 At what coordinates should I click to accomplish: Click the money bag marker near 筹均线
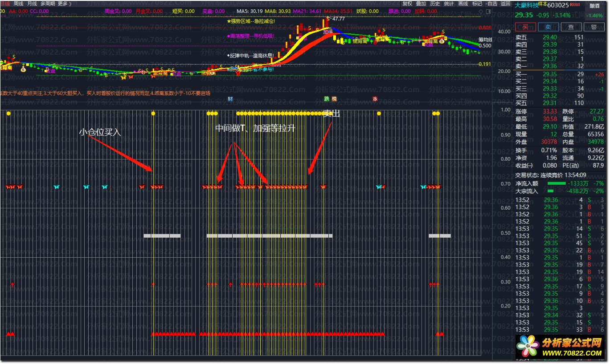point(442,41)
